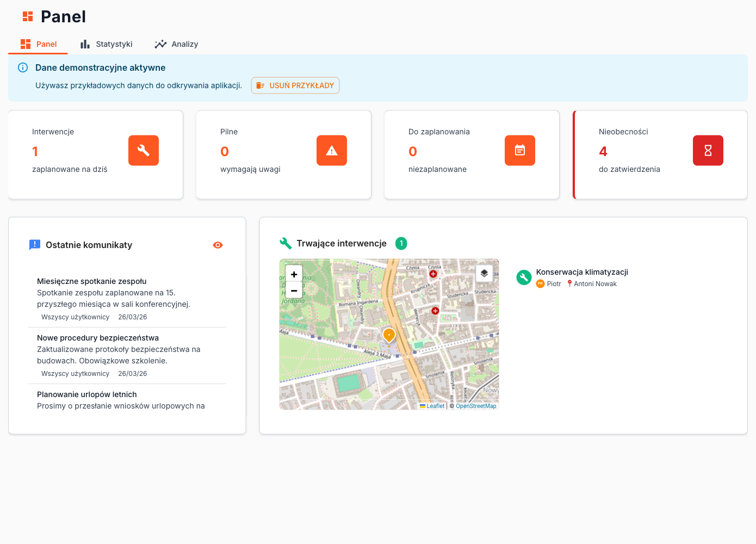Click the info icon in demo data banner

23,67
